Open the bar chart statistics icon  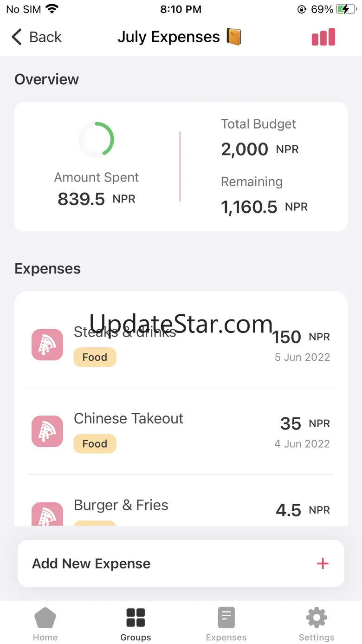(x=323, y=37)
